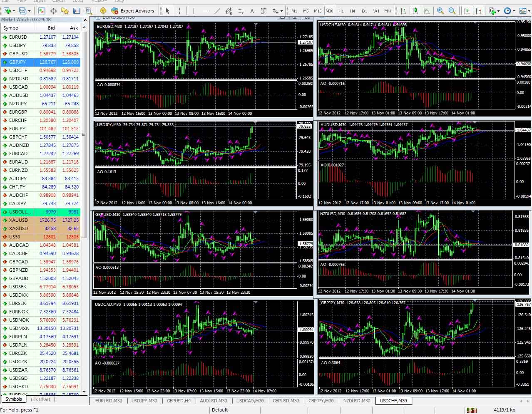Switch to the GBPJPY,M30 chart tab

[x=321, y=401]
